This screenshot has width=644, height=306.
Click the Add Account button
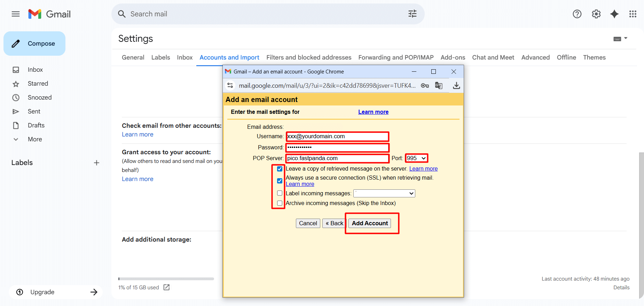[370, 223]
